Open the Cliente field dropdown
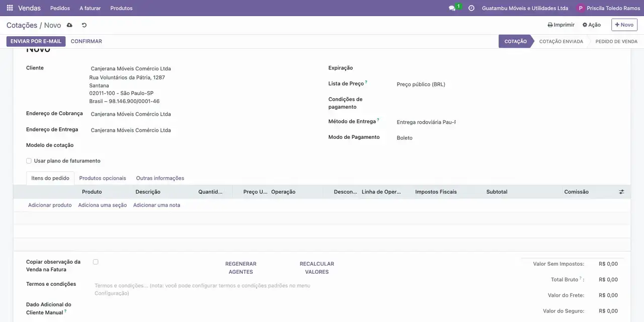 tap(201, 68)
